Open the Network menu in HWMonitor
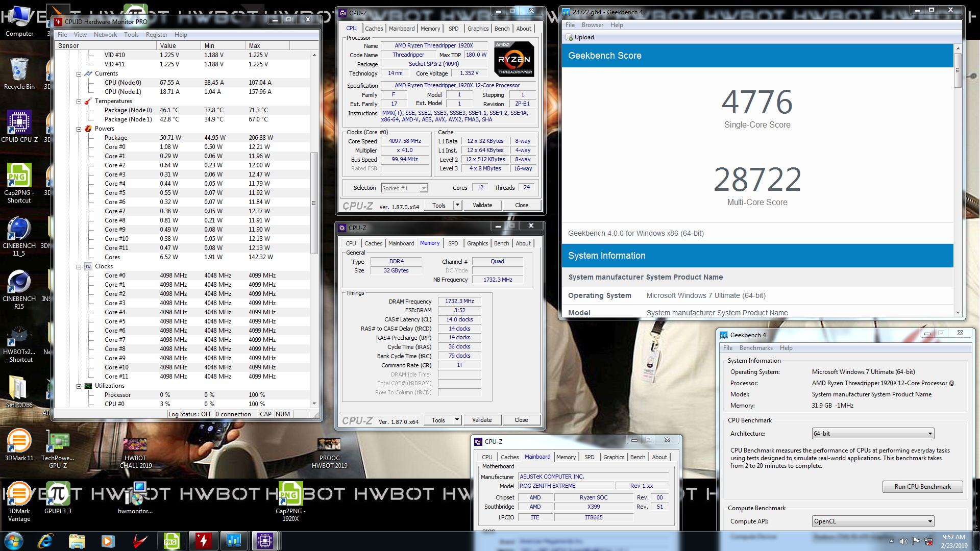 point(105,35)
